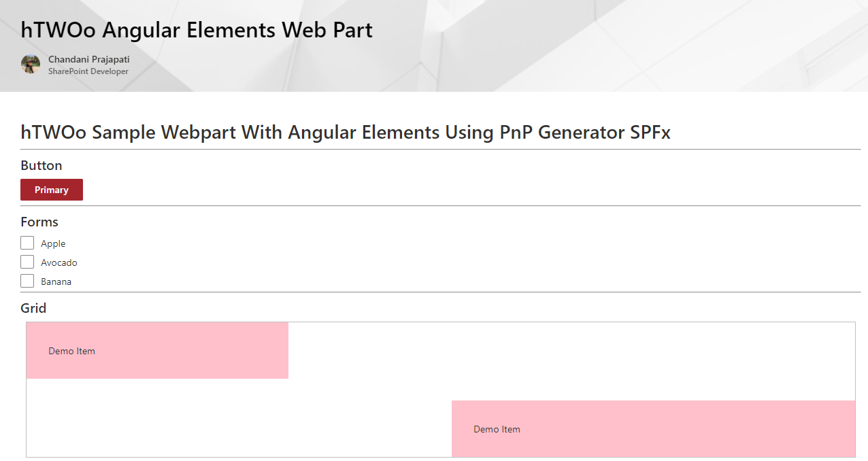The height and width of the screenshot is (461, 868).
Task: Click the Forms section heading
Action: pyautogui.click(x=39, y=222)
